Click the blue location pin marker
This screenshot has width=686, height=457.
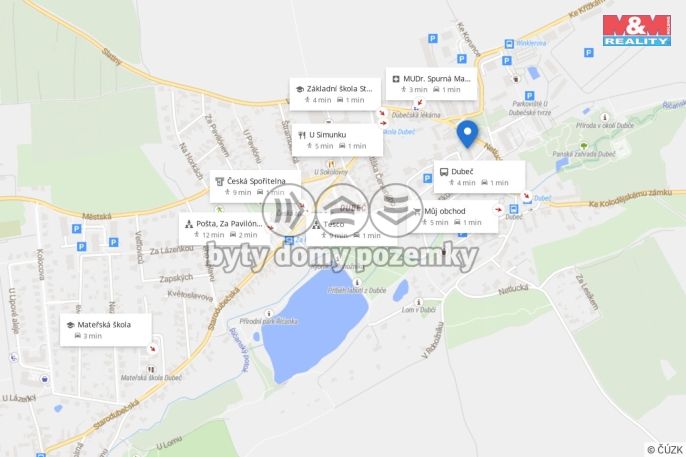467,134
